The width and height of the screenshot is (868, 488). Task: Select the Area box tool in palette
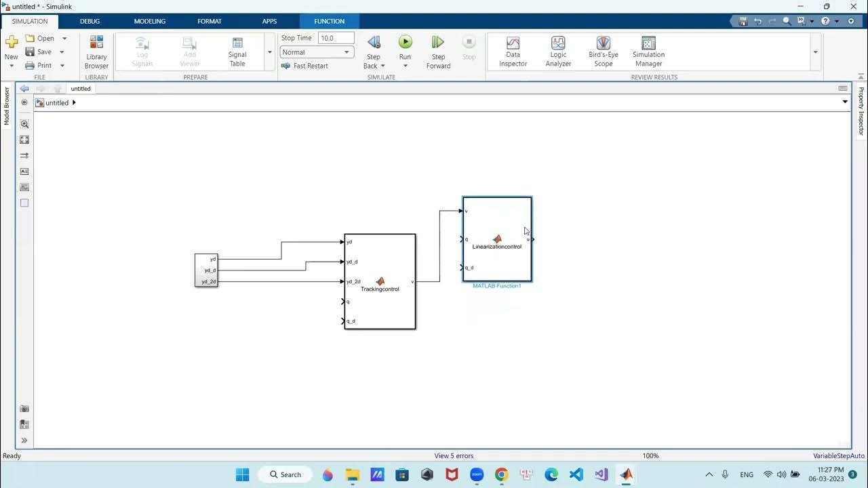[x=24, y=203]
